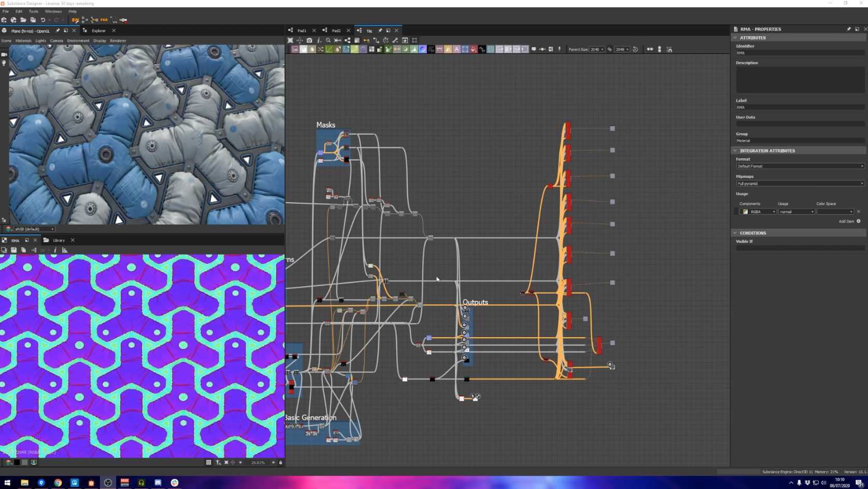Show the histogram in the 2D view
This screenshot has height=489, width=868.
[65, 250]
